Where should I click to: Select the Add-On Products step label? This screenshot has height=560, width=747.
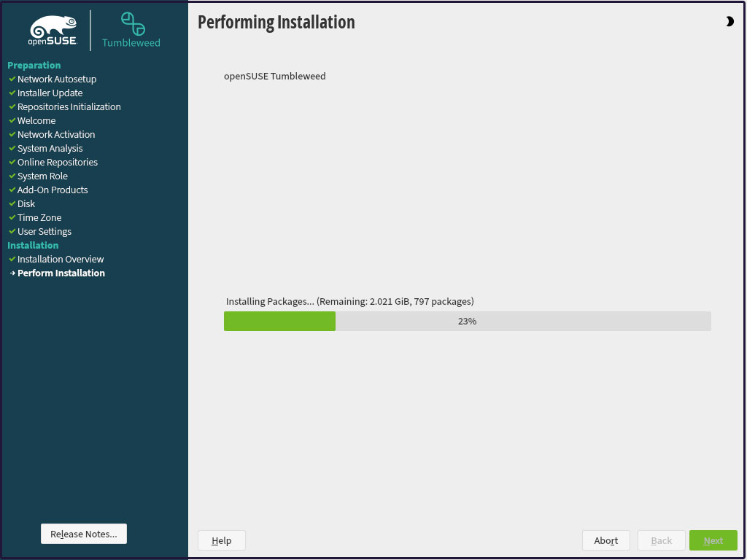pos(53,190)
